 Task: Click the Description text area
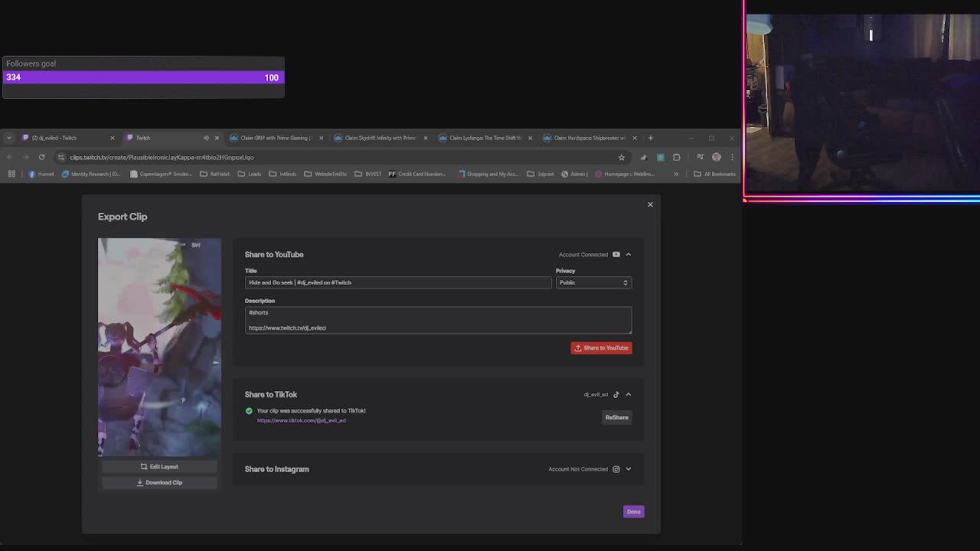tap(438, 320)
